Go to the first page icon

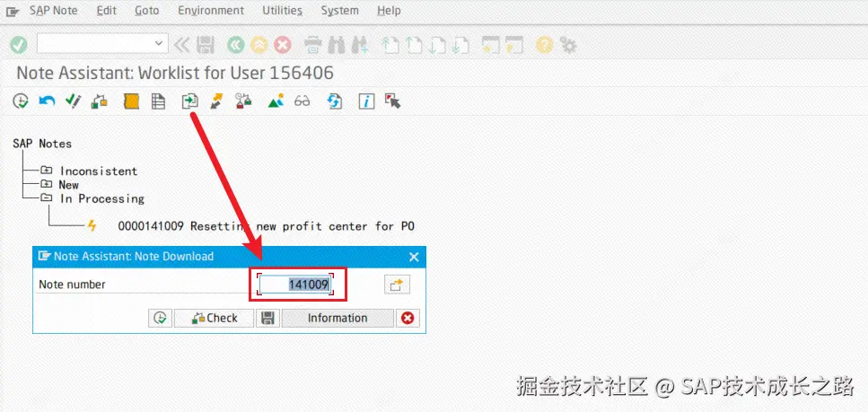[x=390, y=45]
